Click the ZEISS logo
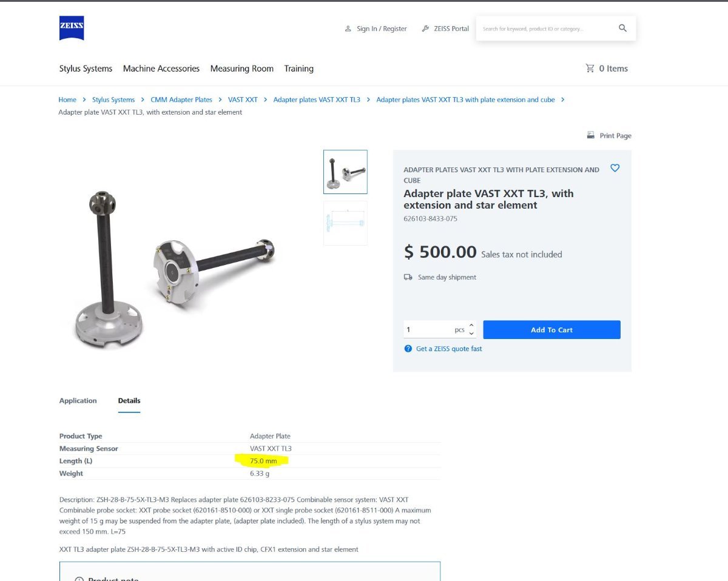Viewport: 728px width, 581px height. (72, 28)
